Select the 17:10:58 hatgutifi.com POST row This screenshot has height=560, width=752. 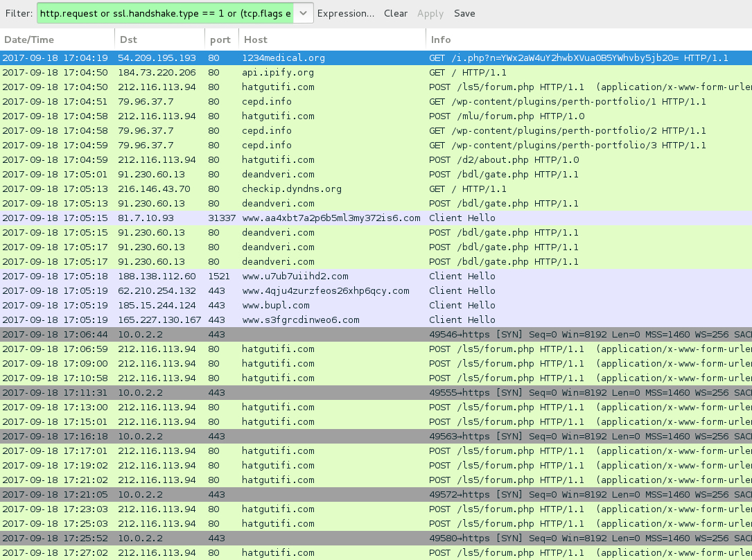point(376,378)
